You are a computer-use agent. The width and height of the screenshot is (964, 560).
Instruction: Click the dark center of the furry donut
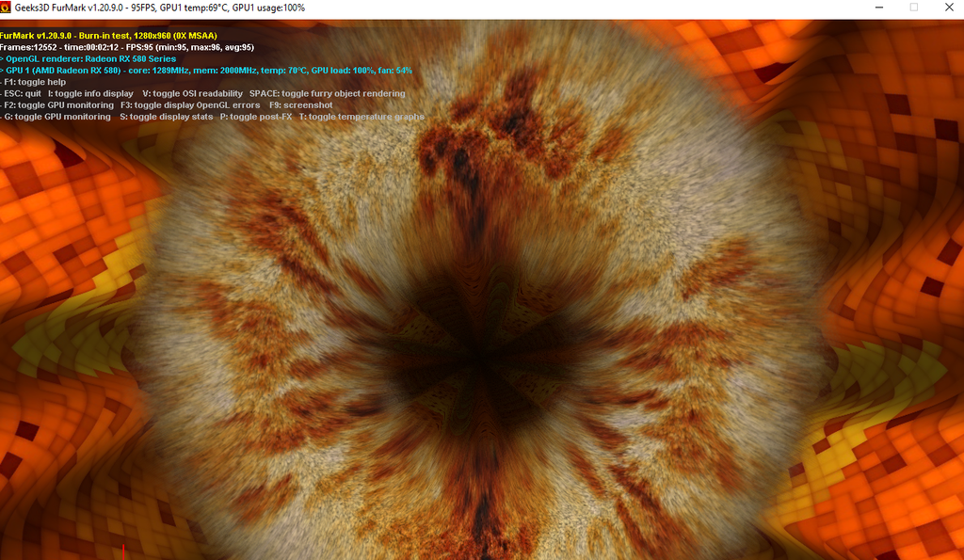point(483,354)
